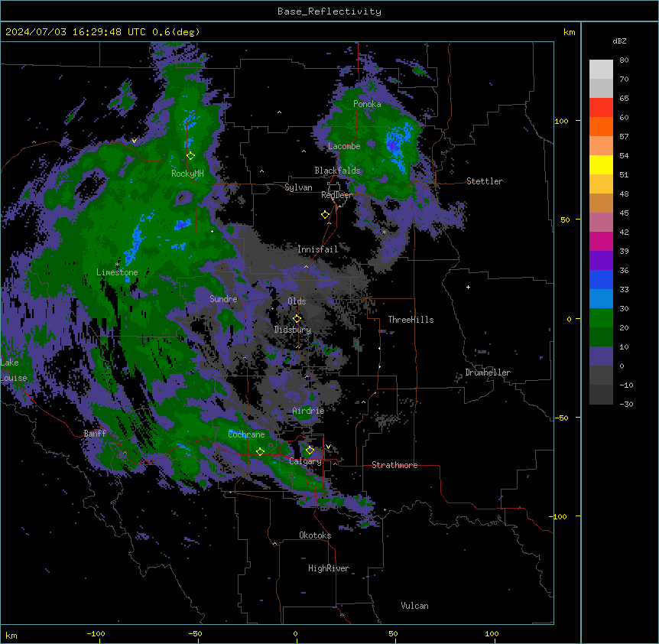Screen dimensions: 659x644
Task: Click the yellow diamond marker below RedDeer
Action: (x=325, y=214)
